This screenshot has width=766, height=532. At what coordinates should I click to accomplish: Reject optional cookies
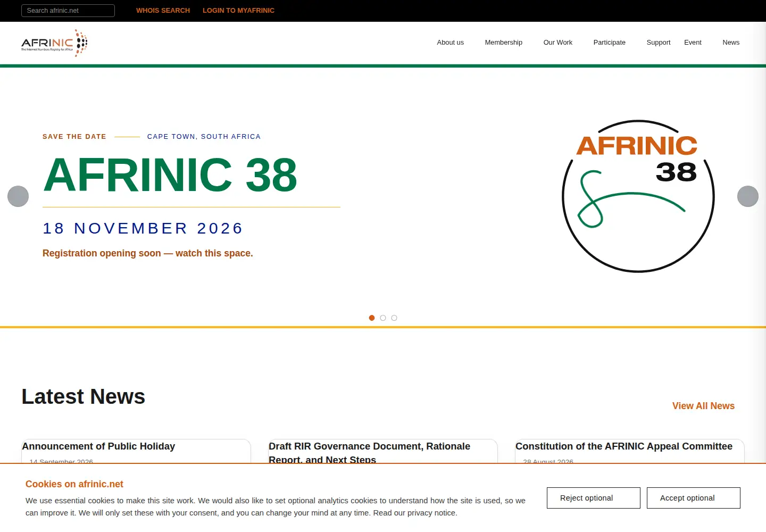click(x=594, y=498)
